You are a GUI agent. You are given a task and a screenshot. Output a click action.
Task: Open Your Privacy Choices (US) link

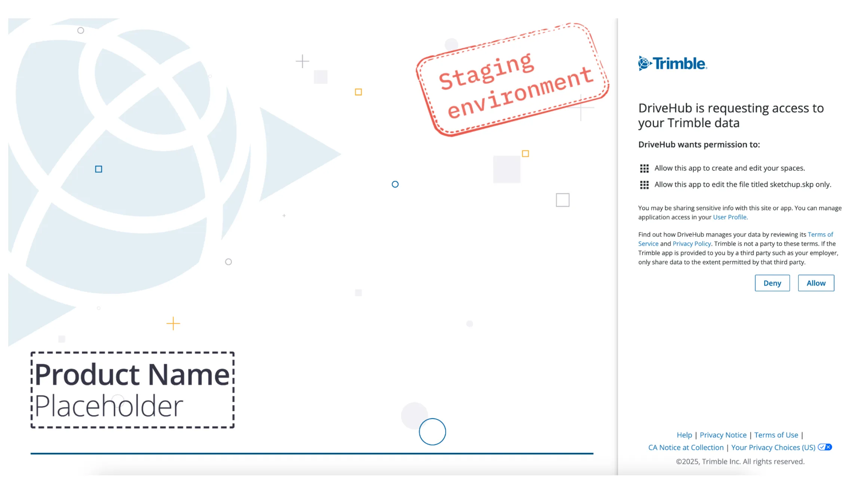click(x=773, y=447)
